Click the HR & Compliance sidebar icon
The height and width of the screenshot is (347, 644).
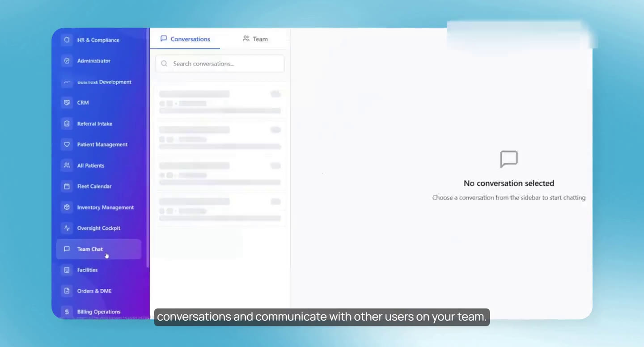pos(67,40)
